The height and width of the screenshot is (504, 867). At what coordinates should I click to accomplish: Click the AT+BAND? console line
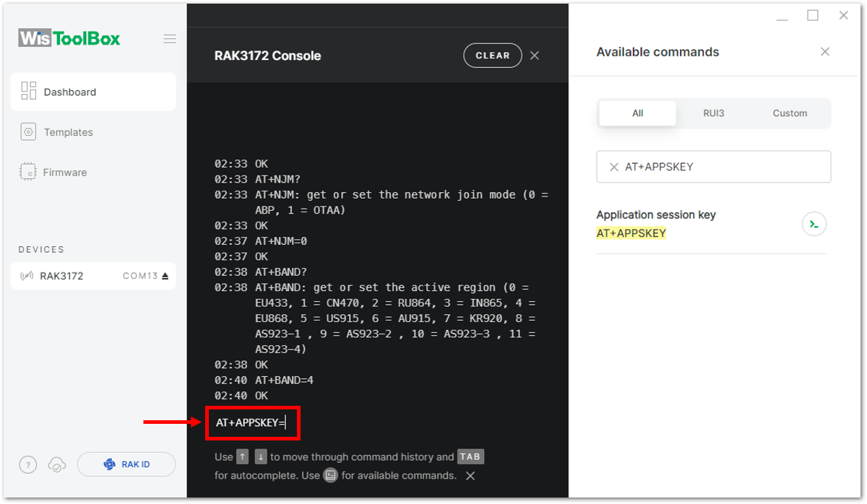[281, 271]
